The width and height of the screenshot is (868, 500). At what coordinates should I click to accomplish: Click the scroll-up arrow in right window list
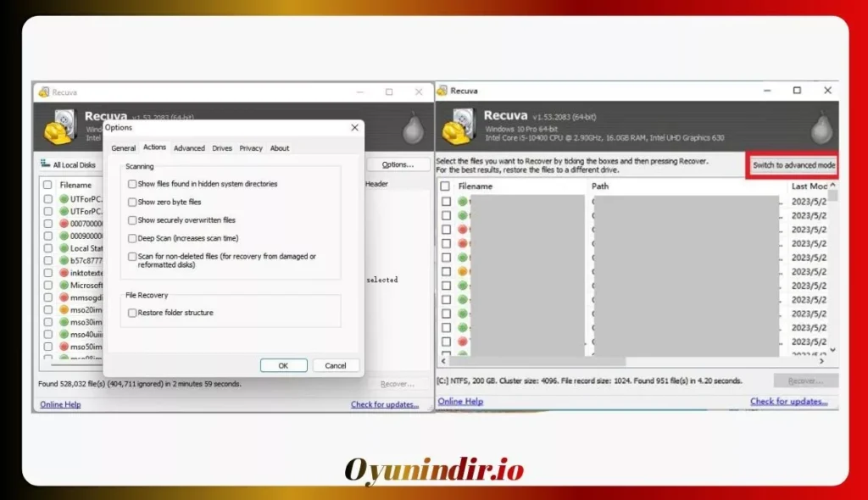832,185
